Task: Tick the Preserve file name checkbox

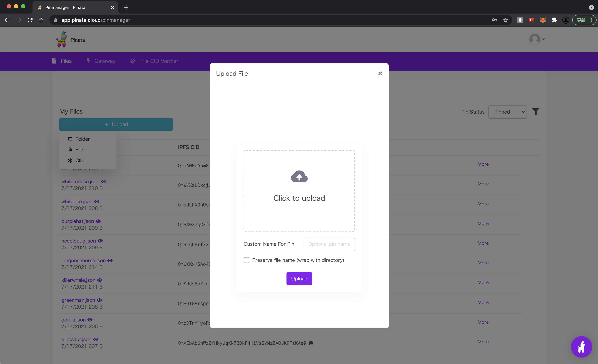Action: (x=246, y=260)
